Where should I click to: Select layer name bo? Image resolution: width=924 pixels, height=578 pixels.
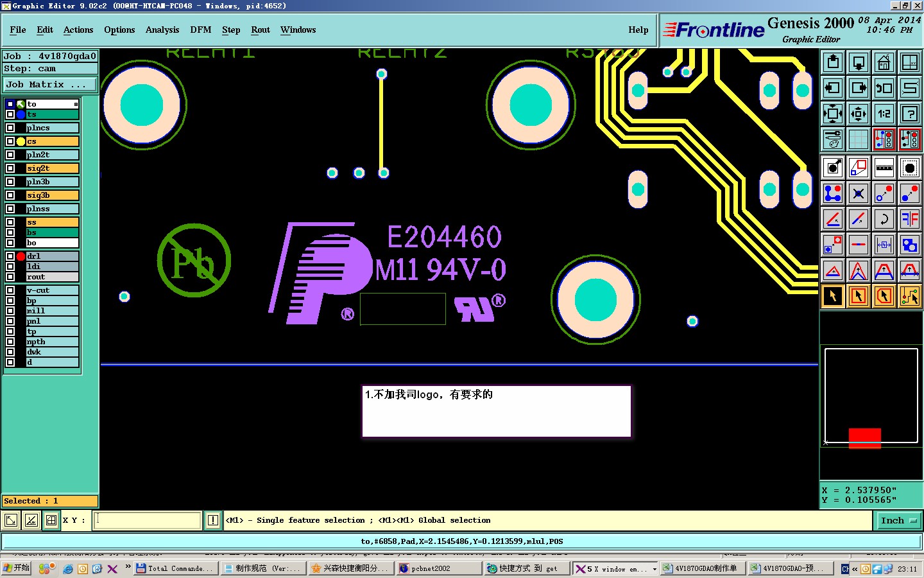tap(53, 243)
